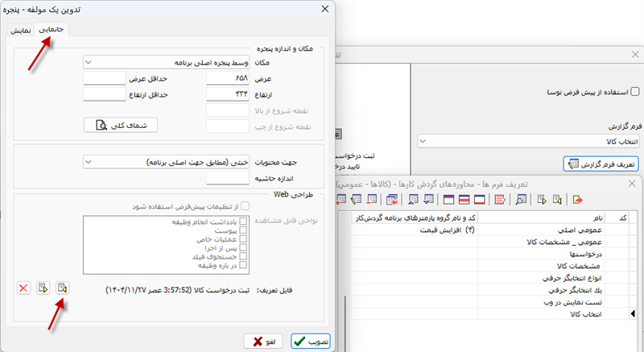Click the leftmost of the two yellow page icons in the فایل تعریف row
This screenshot has width=644, height=352.
(42, 288)
